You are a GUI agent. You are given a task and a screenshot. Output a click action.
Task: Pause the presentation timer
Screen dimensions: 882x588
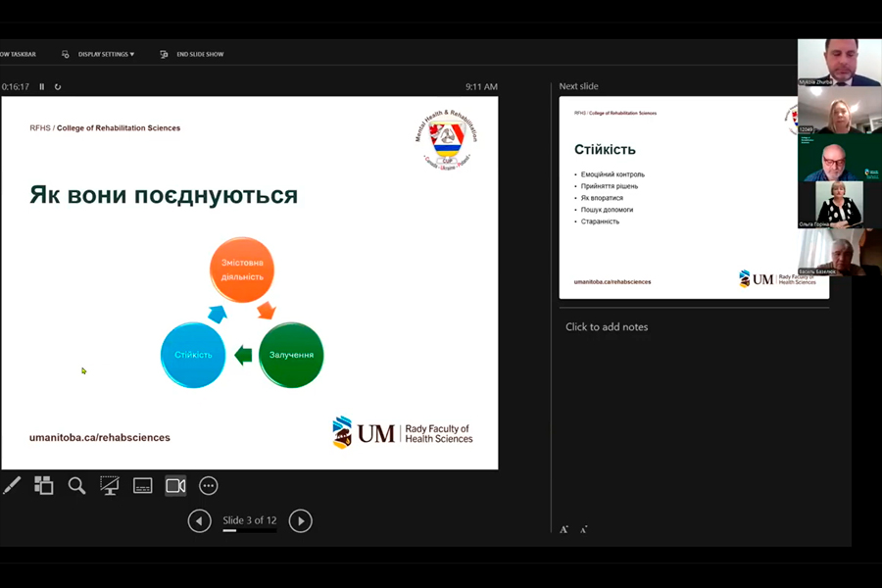[41, 86]
